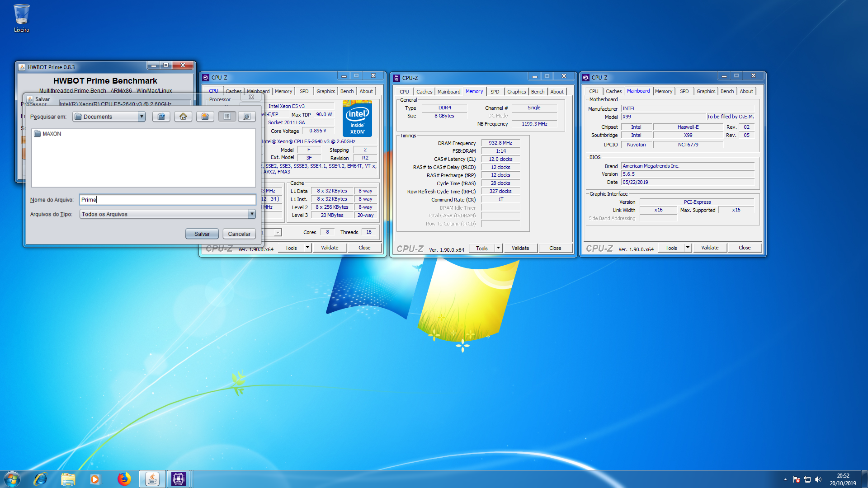This screenshot has height=488, width=868.
Task: Open Windows Start menu
Action: (x=12, y=479)
